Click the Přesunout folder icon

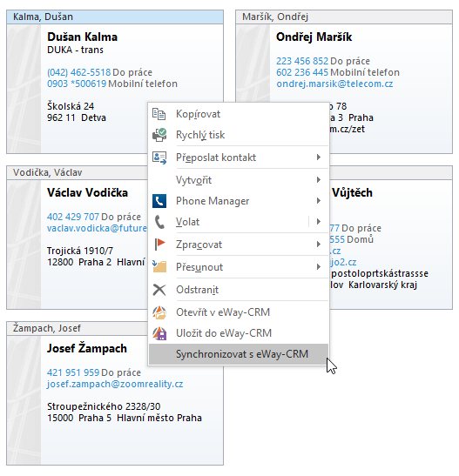(159, 266)
